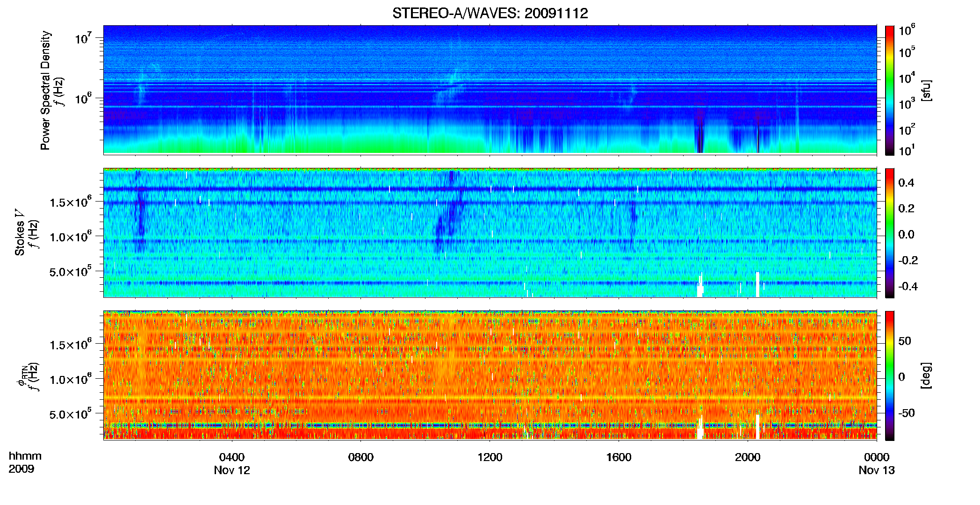Click the "0800" time axis label
Screen dimensions: 980x505
click(361, 457)
